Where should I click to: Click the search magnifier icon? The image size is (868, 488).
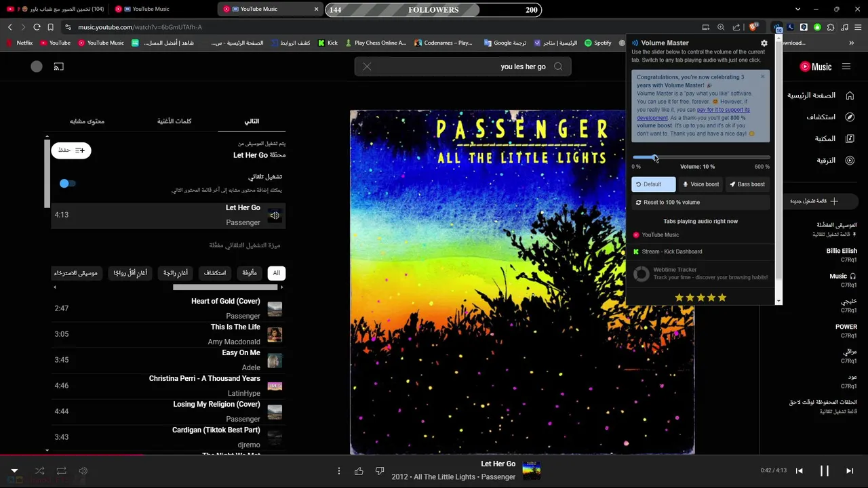coord(558,66)
